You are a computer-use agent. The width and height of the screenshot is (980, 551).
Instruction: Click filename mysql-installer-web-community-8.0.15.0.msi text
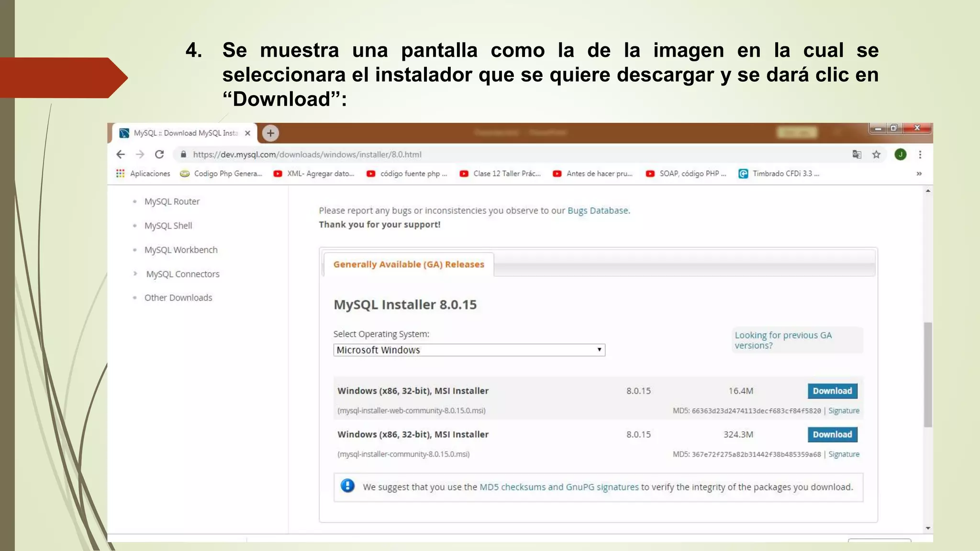[412, 410]
